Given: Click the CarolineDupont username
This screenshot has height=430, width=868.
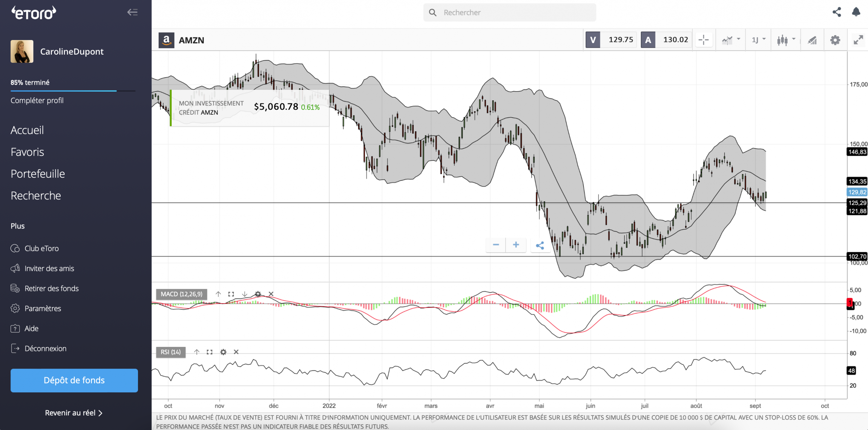Looking at the screenshot, I should [72, 52].
